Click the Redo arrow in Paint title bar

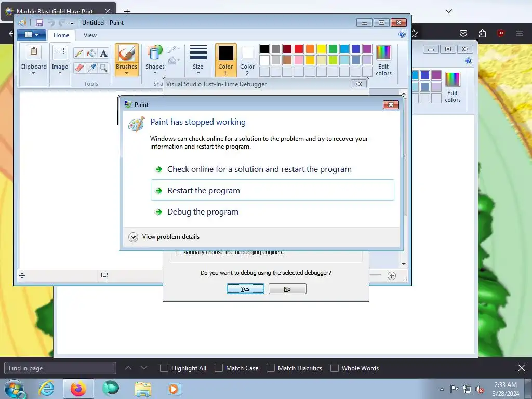[62, 23]
